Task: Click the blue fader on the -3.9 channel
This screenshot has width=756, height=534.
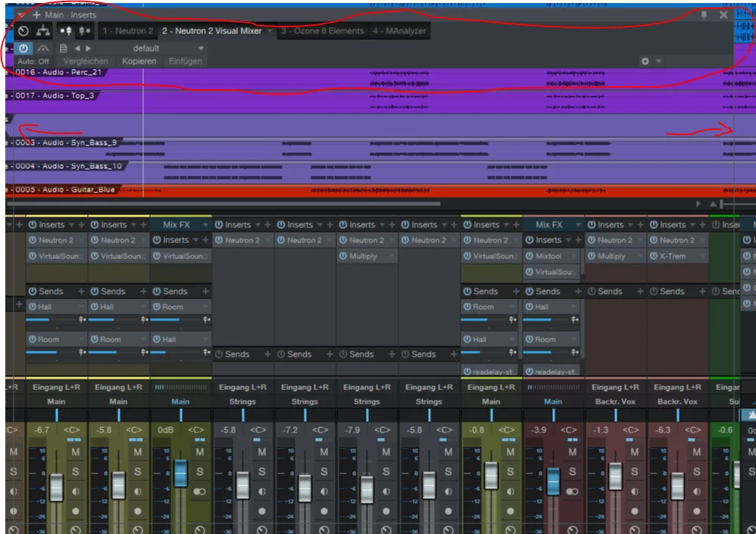Action: pos(554,481)
